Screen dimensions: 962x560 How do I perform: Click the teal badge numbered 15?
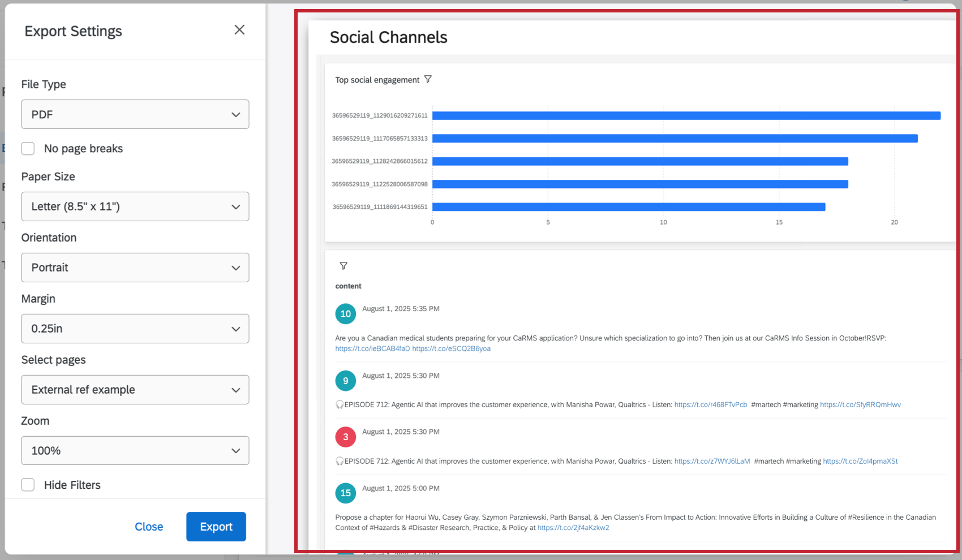(x=346, y=493)
